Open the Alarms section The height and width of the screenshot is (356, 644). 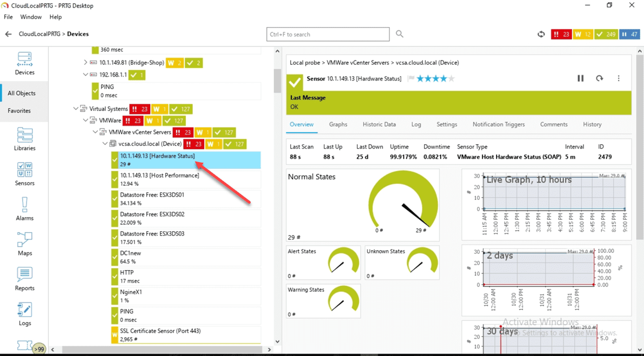pos(25,209)
